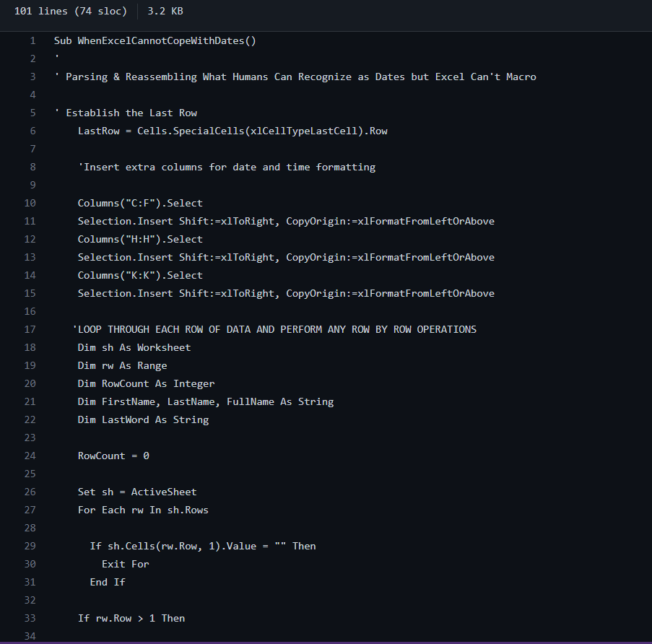The width and height of the screenshot is (652, 644).
Task: Click the If rw.Row > 1 Then line
Action: (131, 618)
